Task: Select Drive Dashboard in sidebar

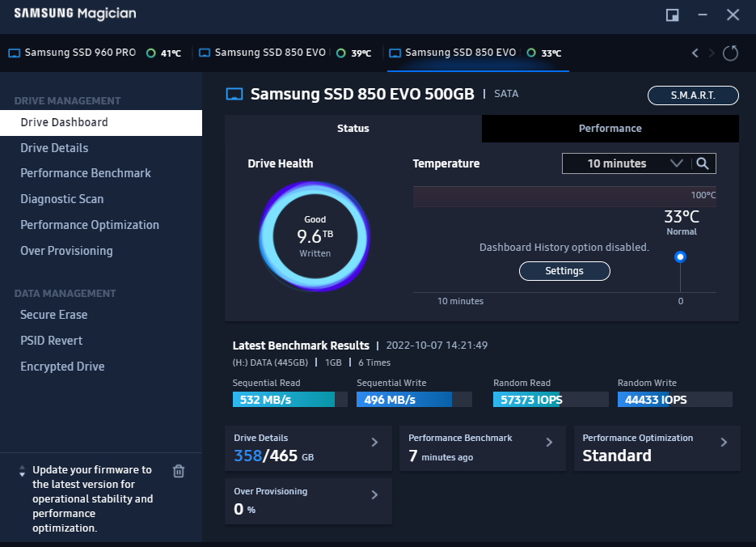Action: tap(101, 122)
